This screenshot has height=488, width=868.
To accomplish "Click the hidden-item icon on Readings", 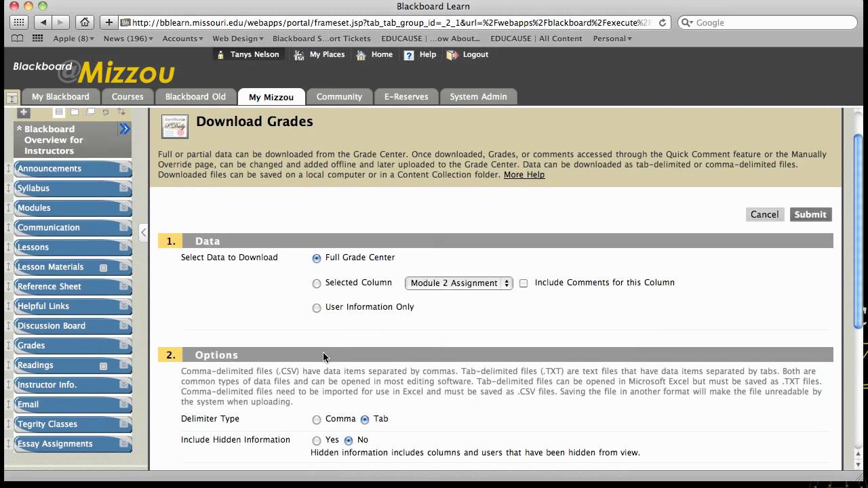I will click(x=103, y=366).
